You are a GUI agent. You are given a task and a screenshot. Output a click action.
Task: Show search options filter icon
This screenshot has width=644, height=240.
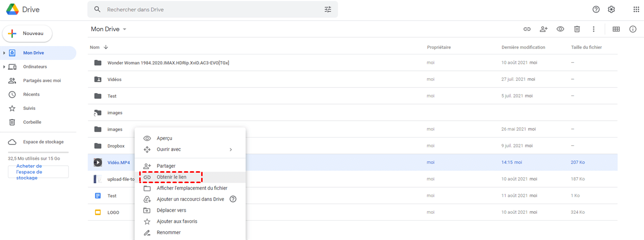click(x=328, y=9)
